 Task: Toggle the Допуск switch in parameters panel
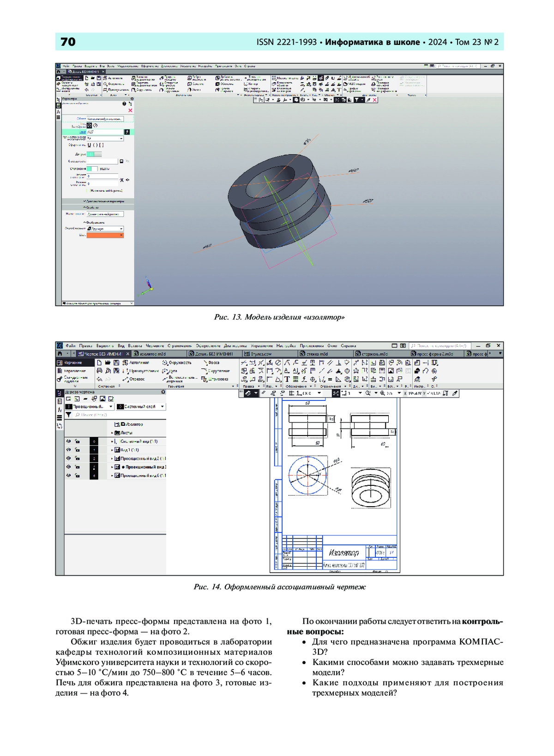click(94, 154)
